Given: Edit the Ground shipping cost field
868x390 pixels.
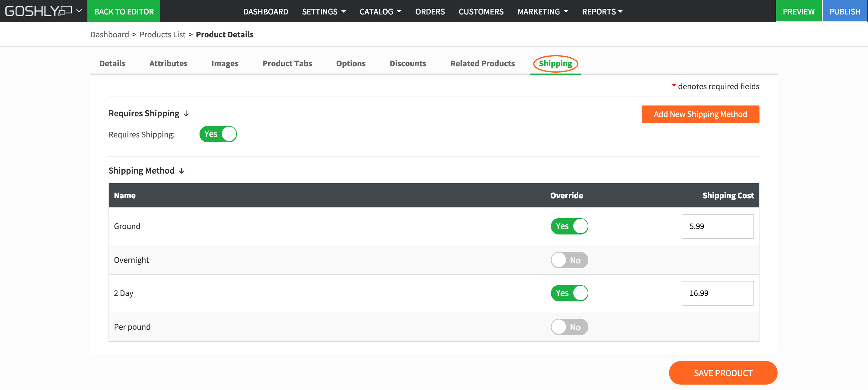Looking at the screenshot, I should tap(717, 226).
